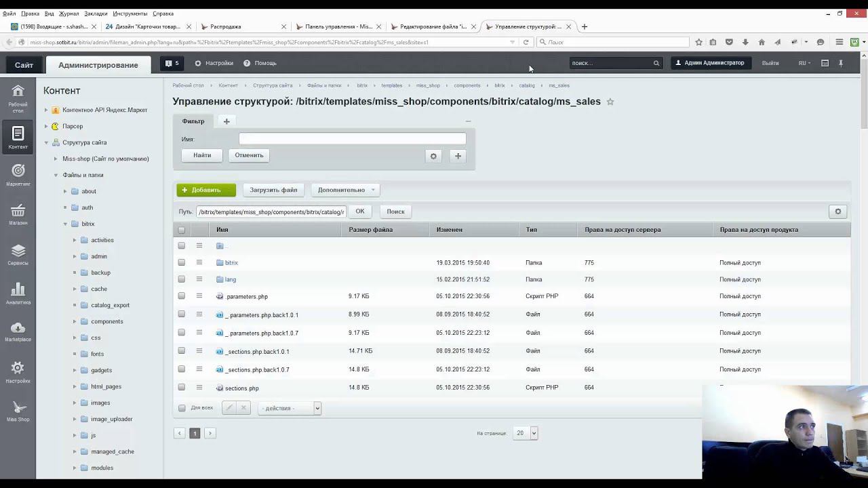Collapse the Файлы и папки tree node
The image size is (868, 488).
pos(56,175)
